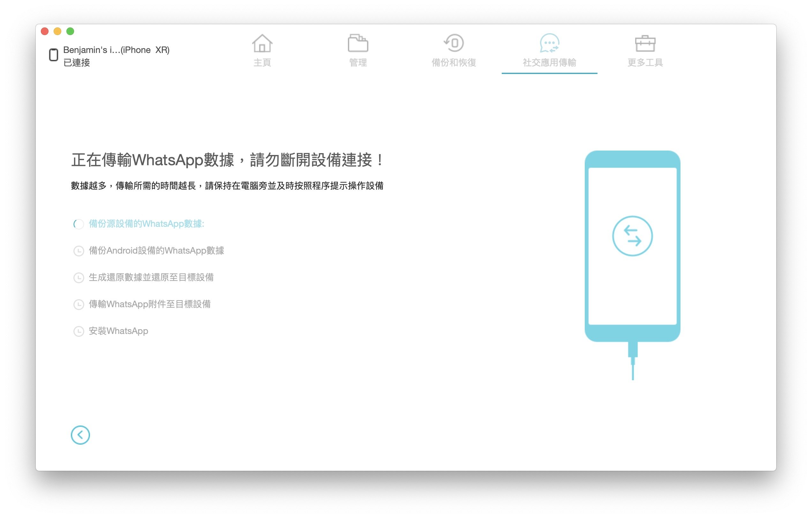The height and width of the screenshot is (518, 812).
Task: Click the transfer arrows icon on the phone illustration
Action: (x=632, y=236)
